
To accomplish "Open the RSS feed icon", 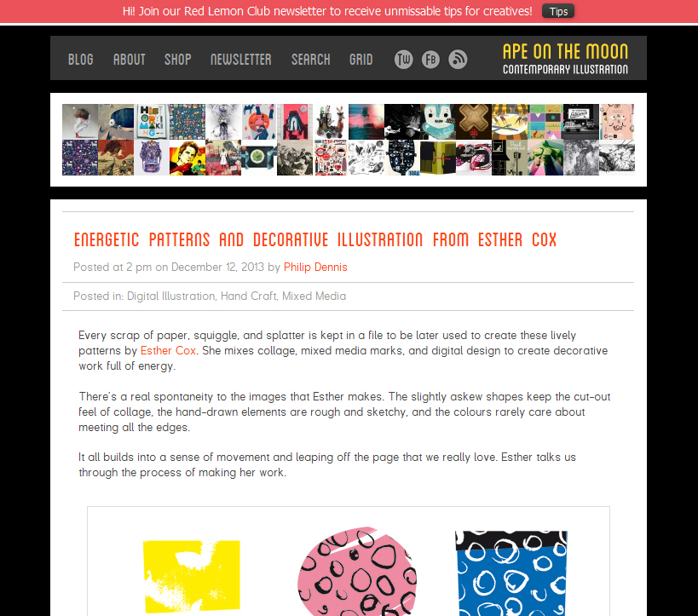I will point(458,59).
